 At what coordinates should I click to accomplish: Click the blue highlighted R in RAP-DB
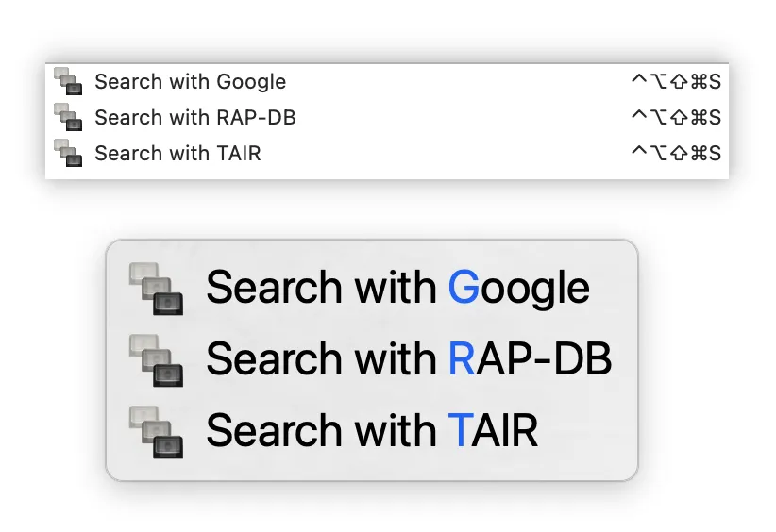[461, 359]
